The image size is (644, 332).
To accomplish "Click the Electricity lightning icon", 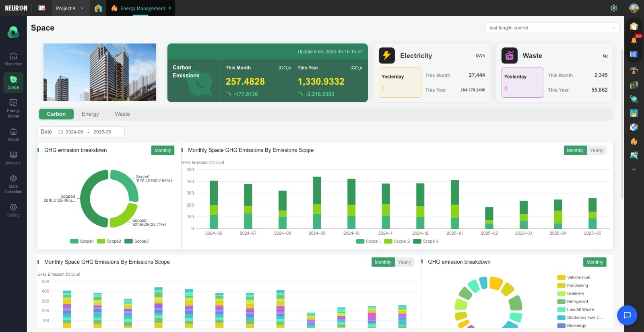I will click(x=387, y=55).
